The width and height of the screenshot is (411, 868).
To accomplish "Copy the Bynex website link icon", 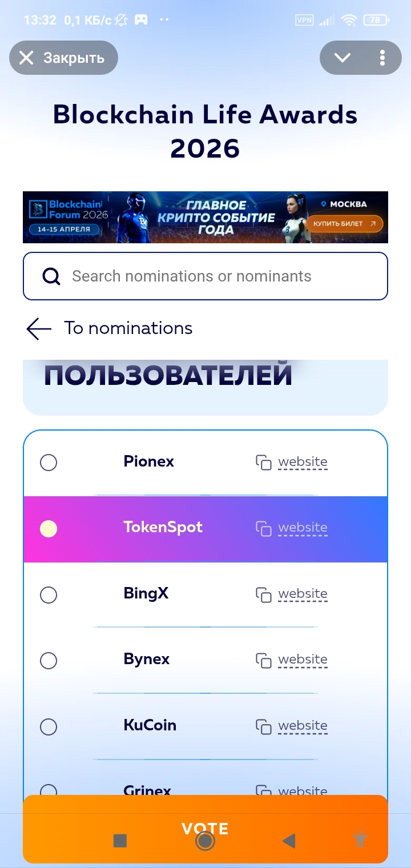I will [x=263, y=661].
